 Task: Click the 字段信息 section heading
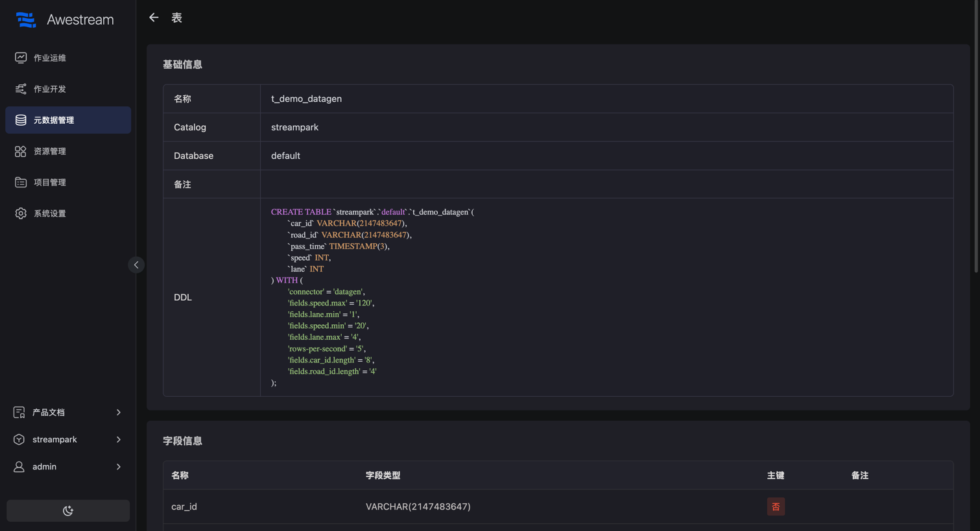point(182,441)
